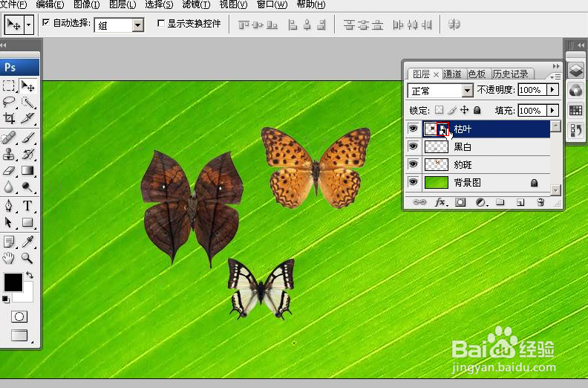This screenshot has height=388, width=588.
Task: Toggle lock image pixels
Action: 452,110
